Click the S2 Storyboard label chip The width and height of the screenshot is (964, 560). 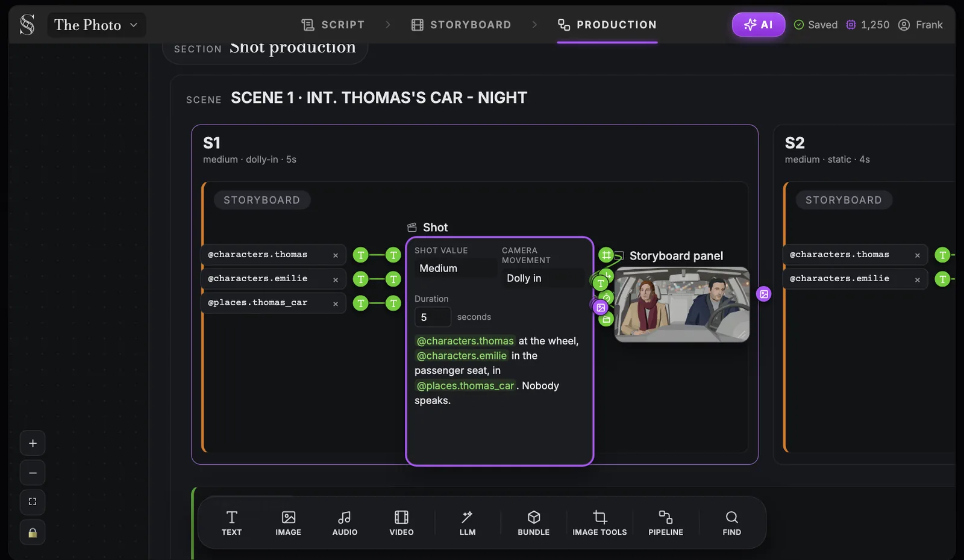tap(843, 200)
